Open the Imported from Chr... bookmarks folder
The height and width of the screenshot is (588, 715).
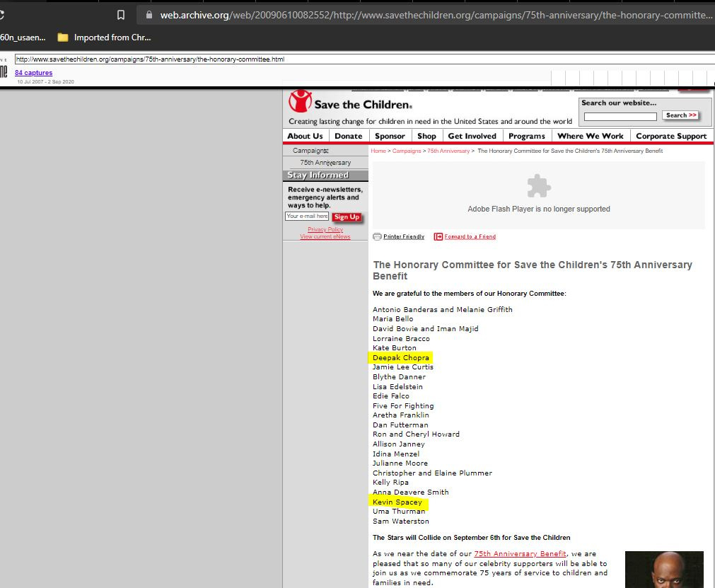[104, 38]
